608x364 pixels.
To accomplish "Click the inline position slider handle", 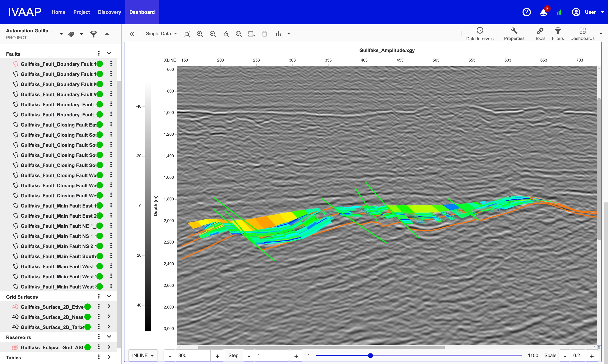I will point(370,355).
